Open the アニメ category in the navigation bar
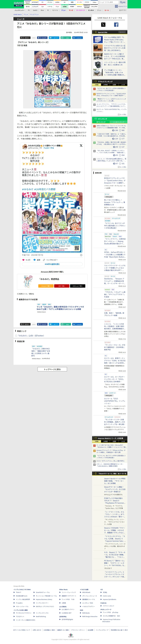This screenshot has width=141, height=644. [x=63, y=10]
